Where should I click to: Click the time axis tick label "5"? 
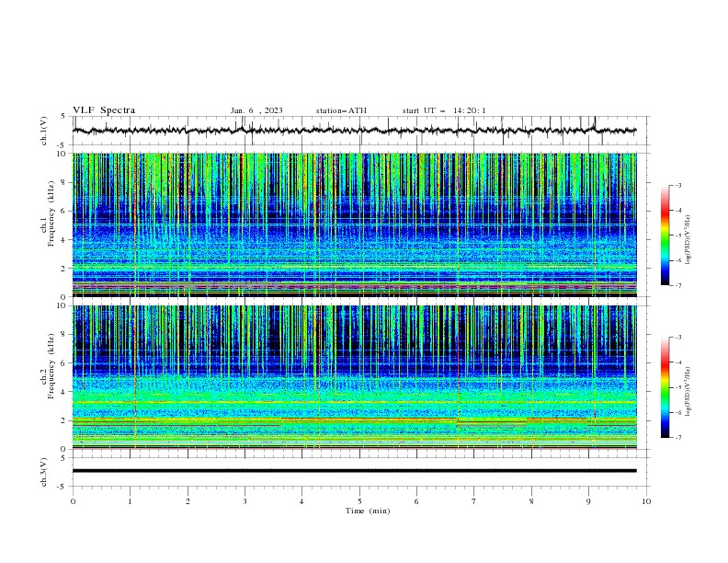coord(359,501)
